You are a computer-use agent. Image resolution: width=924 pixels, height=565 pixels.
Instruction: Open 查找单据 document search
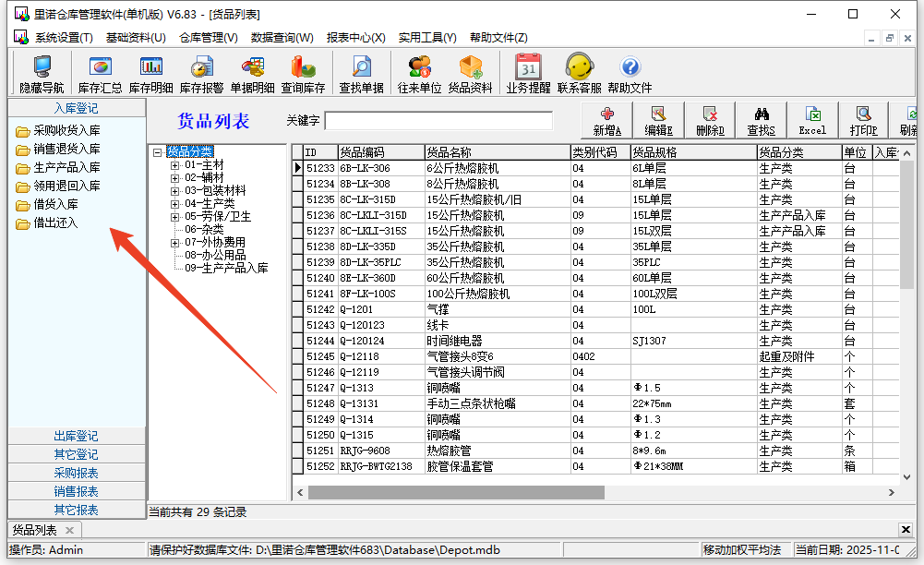[361, 72]
